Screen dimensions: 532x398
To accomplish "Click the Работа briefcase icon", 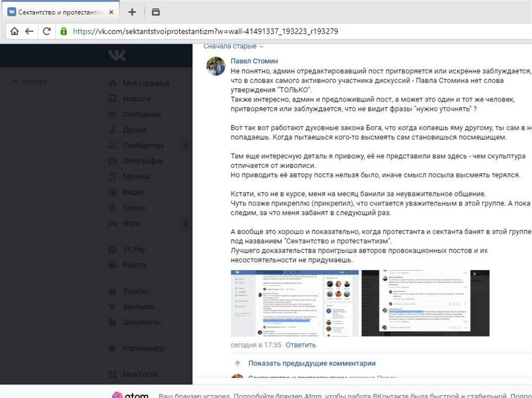I will [112, 265].
